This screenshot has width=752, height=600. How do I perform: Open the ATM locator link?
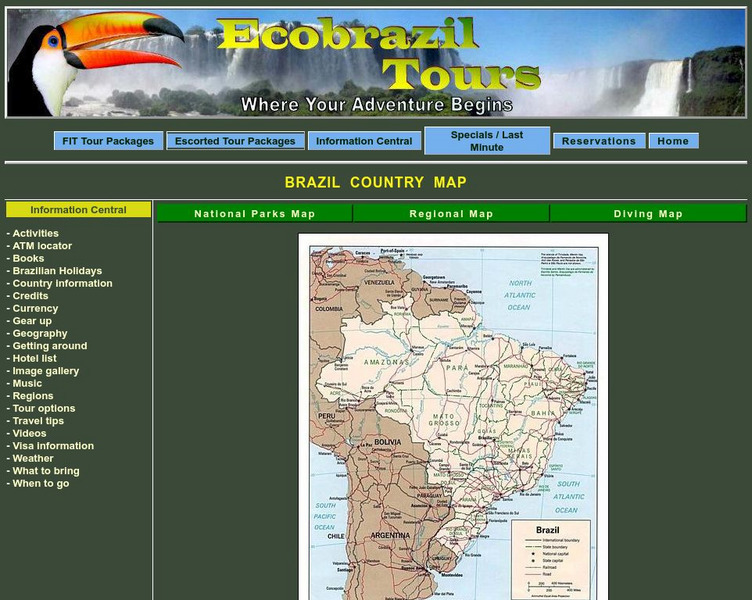(x=42, y=246)
